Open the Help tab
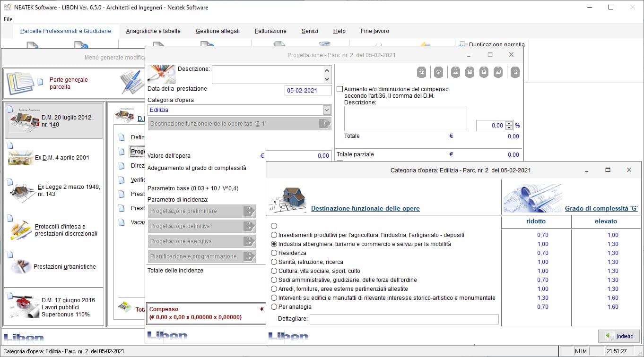Screen dimensions: 644x357 [339, 31]
